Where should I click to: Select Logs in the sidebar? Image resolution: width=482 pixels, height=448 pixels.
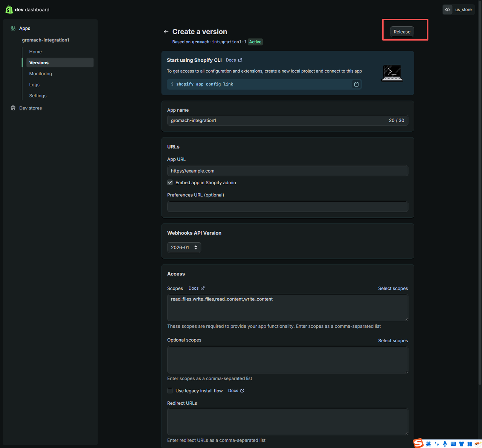tap(34, 85)
